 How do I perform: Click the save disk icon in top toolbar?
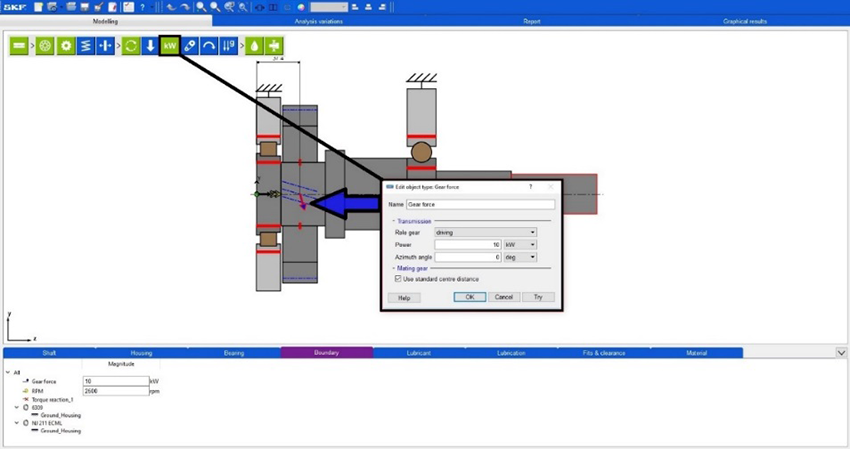pyautogui.click(x=85, y=7)
